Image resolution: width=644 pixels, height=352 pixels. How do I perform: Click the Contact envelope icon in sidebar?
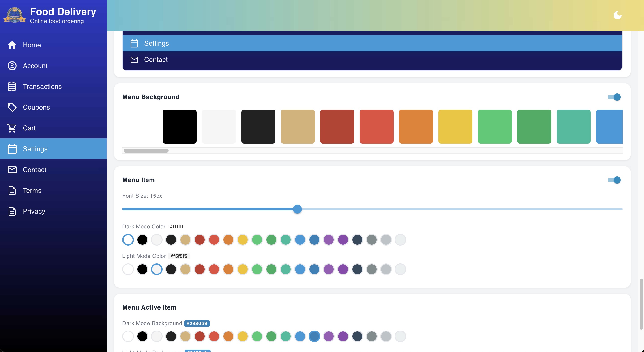pos(12,170)
